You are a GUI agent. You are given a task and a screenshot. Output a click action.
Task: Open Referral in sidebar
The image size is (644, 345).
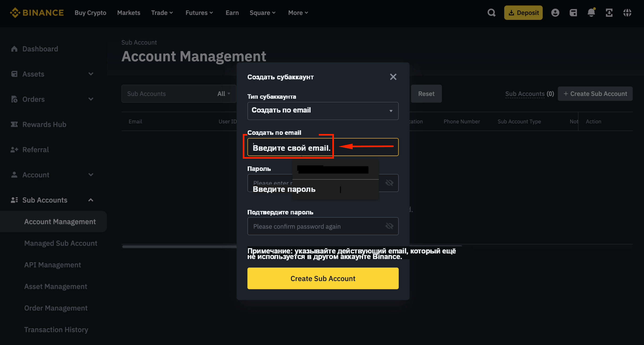tap(36, 150)
